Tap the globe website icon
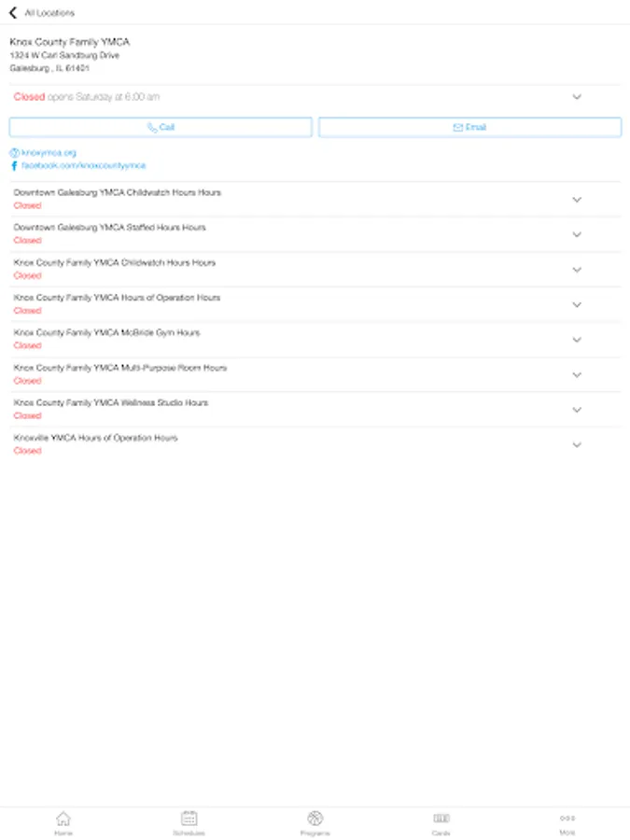The image size is (630, 840). coord(14,153)
